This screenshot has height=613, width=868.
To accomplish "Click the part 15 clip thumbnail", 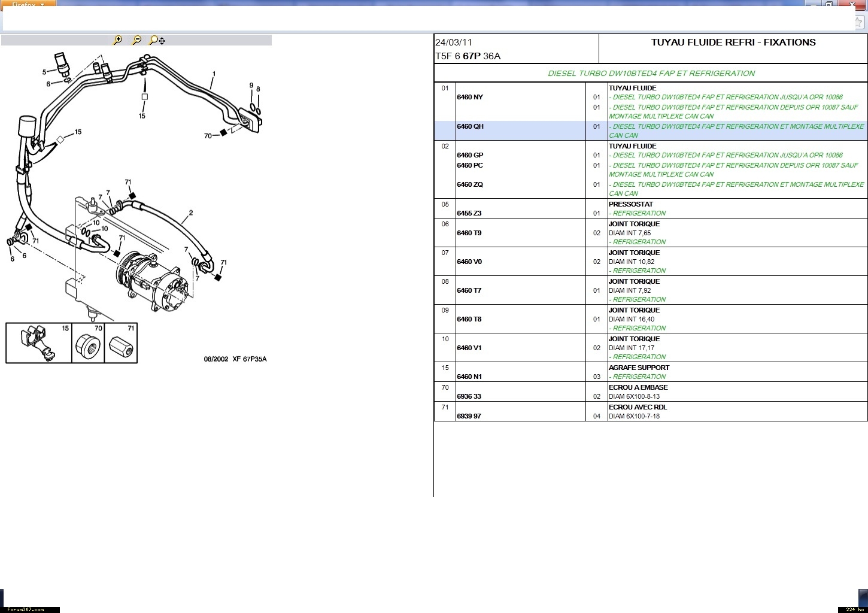I will point(38,344).
